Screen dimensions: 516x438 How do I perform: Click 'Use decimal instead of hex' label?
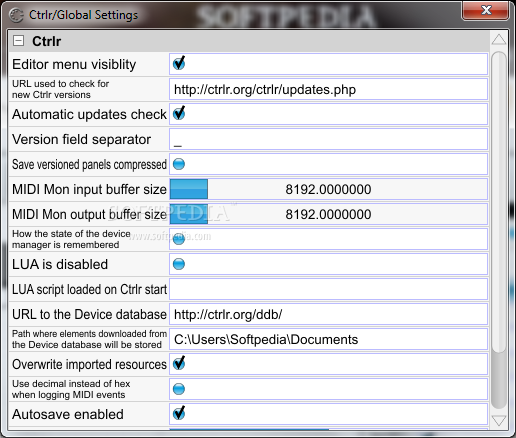click(71, 389)
